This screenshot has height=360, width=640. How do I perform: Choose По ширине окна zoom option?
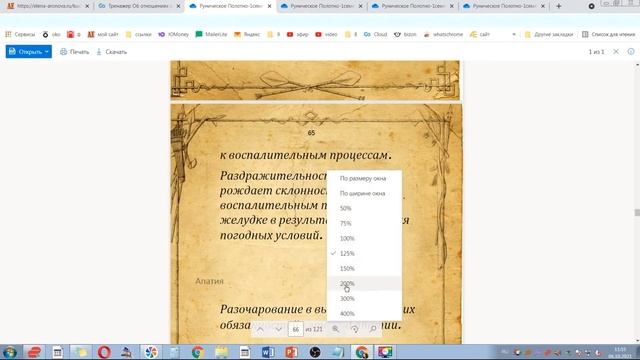(x=364, y=193)
